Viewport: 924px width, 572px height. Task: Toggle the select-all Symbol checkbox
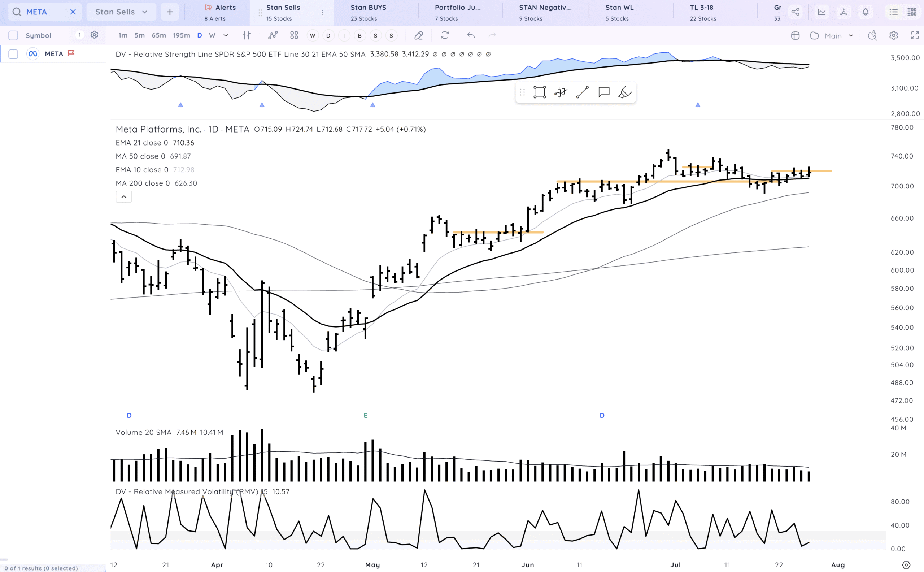[x=13, y=35]
